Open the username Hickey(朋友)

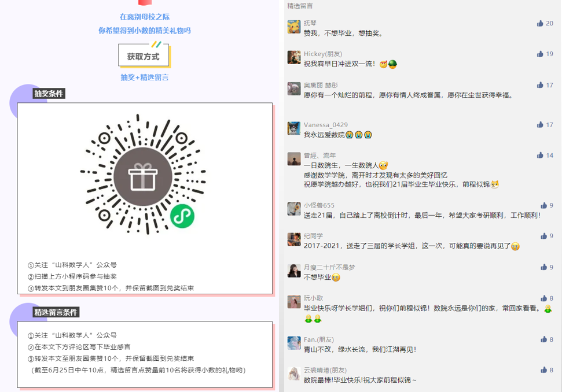(322, 54)
